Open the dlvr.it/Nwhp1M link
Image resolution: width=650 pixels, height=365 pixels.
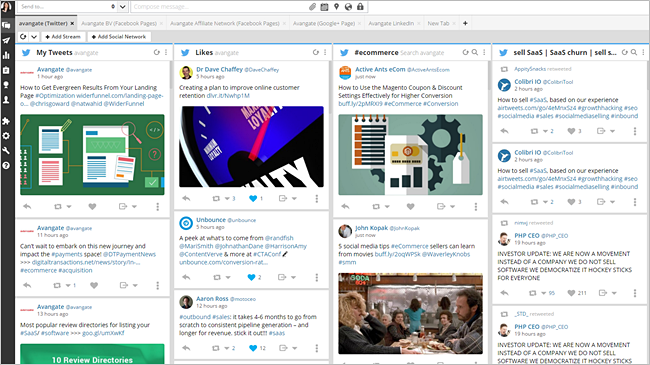click(x=228, y=95)
